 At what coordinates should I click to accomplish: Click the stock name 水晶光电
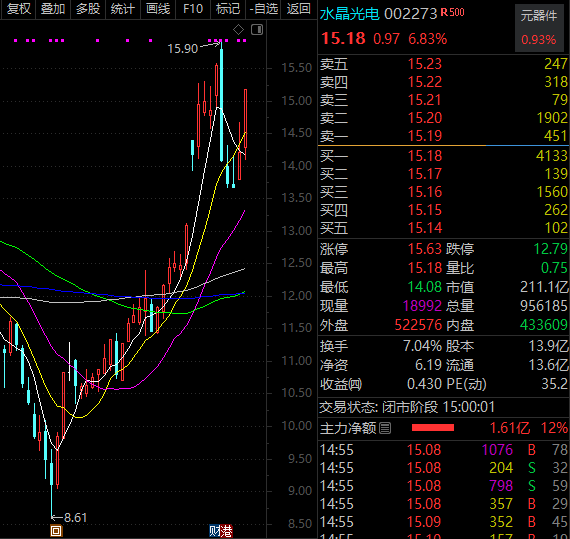pyautogui.click(x=349, y=14)
